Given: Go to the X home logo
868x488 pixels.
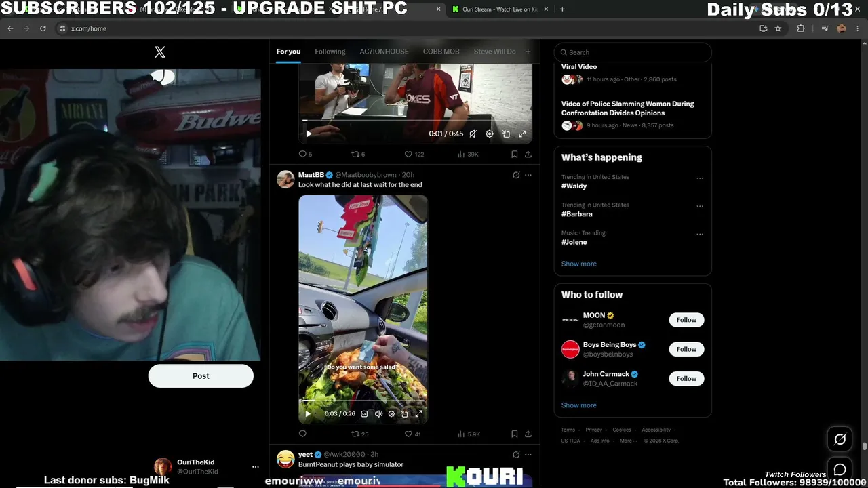Looking at the screenshot, I should [160, 52].
